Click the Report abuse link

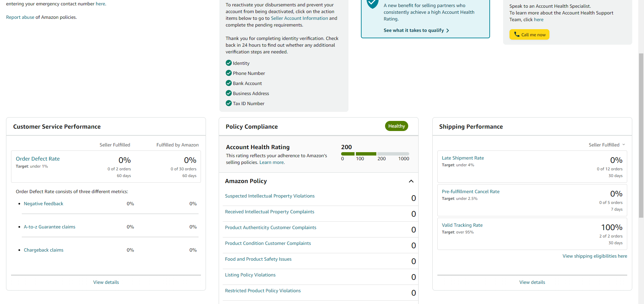click(x=20, y=17)
